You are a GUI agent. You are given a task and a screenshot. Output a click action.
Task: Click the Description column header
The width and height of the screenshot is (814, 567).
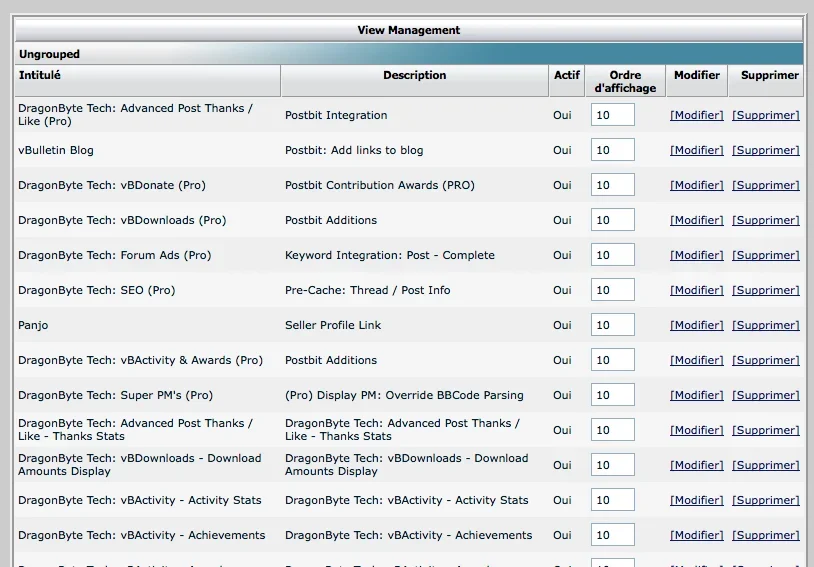(x=414, y=80)
